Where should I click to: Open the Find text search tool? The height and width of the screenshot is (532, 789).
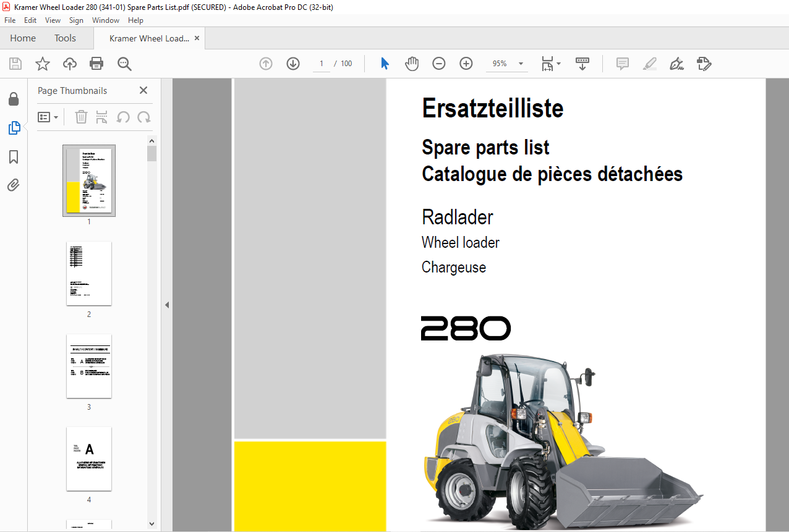(x=124, y=64)
